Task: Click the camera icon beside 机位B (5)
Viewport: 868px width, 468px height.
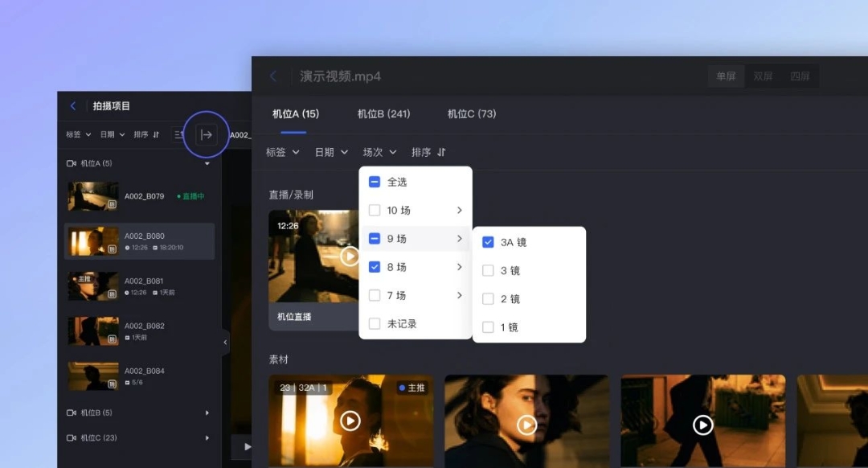Action: 72,413
